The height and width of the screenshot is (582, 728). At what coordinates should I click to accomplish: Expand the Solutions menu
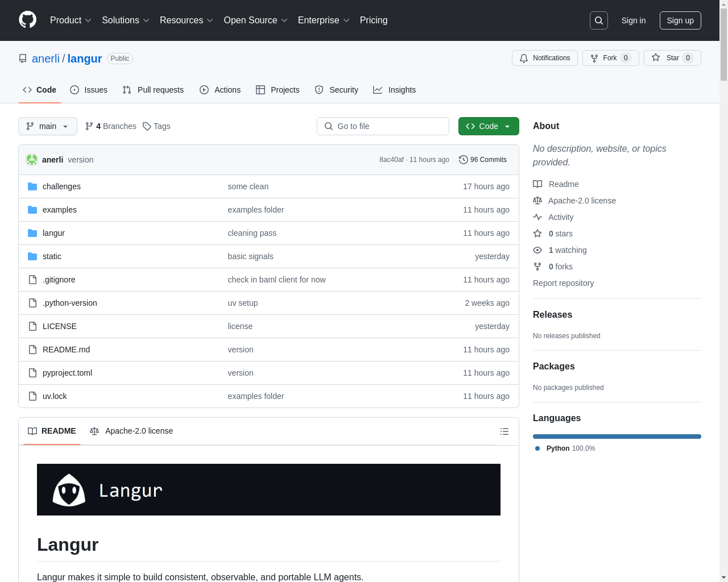click(x=126, y=20)
